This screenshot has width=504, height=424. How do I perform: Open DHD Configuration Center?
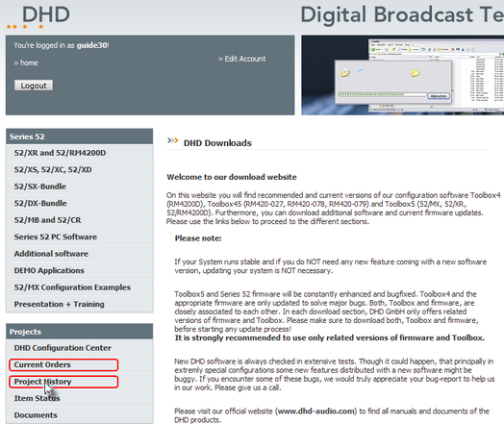tap(80, 348)
